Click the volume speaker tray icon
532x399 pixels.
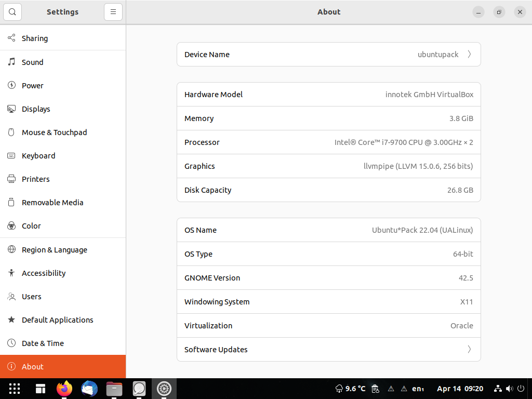(x=509, y=389)
